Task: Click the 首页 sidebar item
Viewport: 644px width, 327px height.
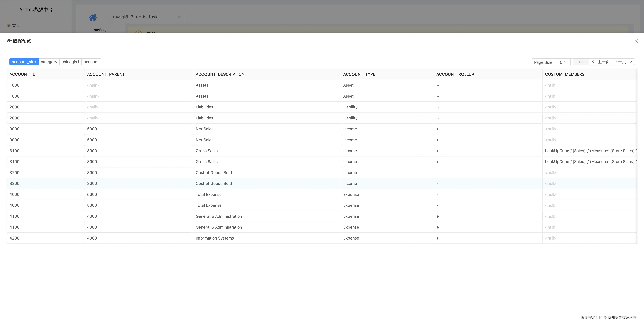Action: click(x=14, y=25)
